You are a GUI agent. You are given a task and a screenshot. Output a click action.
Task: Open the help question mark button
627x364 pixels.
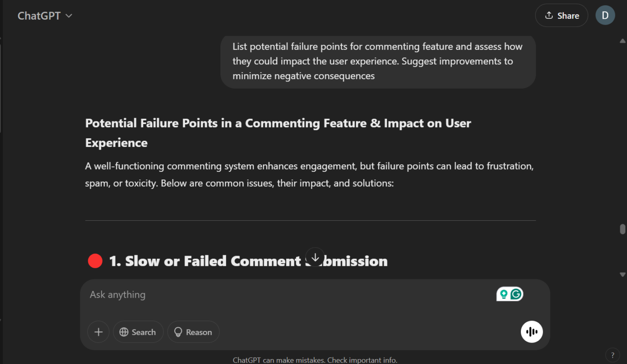[x=613, y=355]
